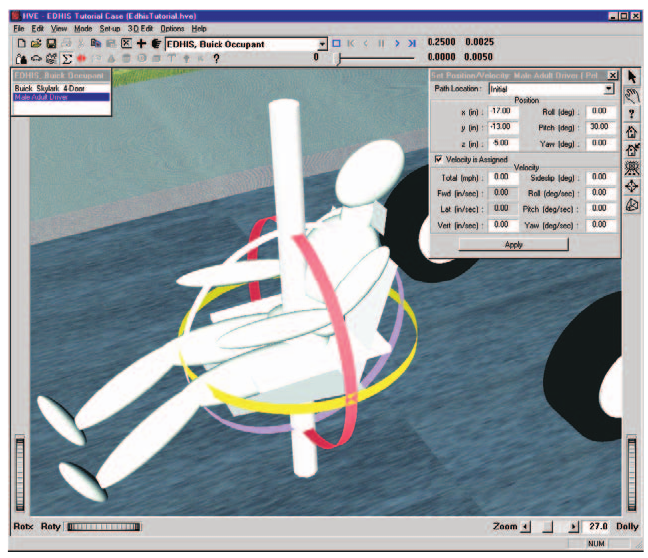The height and width of the screenshot is (558, 648).
Task: Open the Options menu
Action: point(172,29)
